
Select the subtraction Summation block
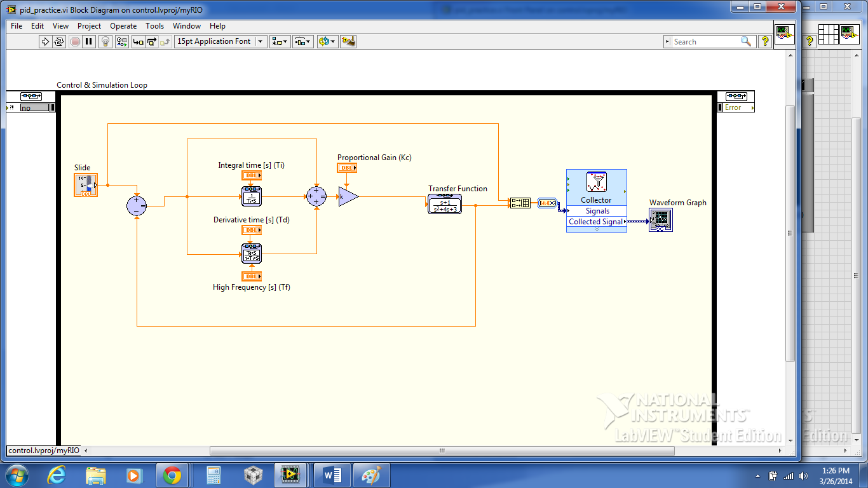137,206
